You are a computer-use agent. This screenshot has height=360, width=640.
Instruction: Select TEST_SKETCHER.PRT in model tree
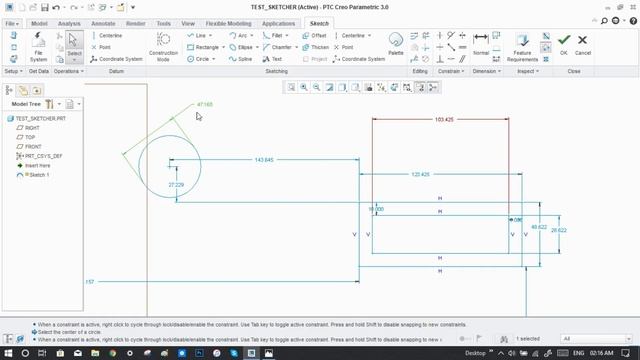tap(37, 118)
